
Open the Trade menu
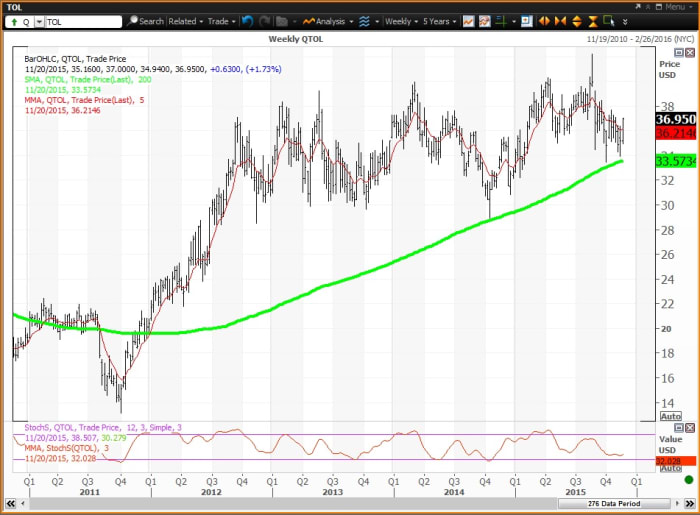pyautogui.click(x=220, y=20)
